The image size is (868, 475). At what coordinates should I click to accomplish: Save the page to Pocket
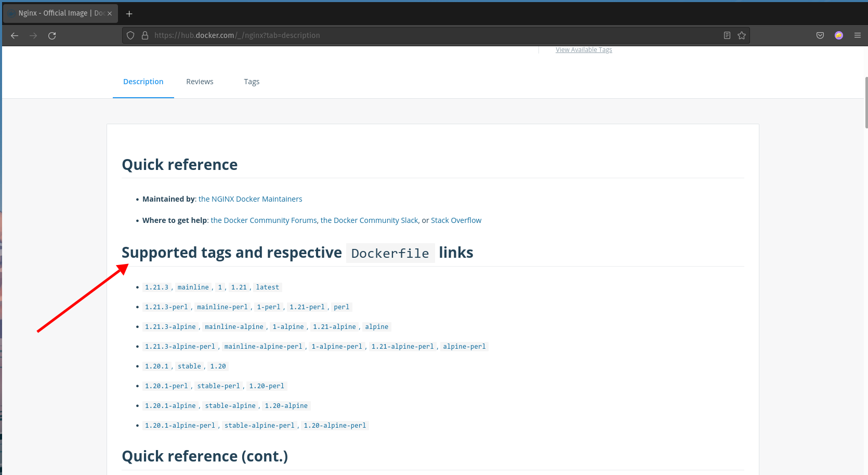(x=820, y=35)
